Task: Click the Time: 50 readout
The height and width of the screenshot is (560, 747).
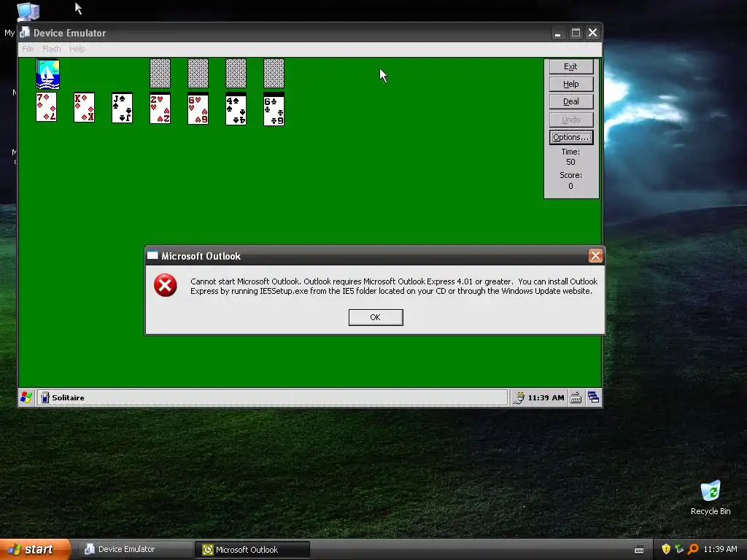Action: coord(570,157)
